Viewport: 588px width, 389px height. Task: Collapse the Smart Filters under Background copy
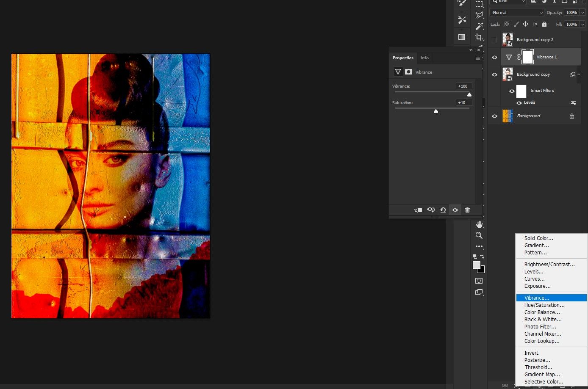580,74
